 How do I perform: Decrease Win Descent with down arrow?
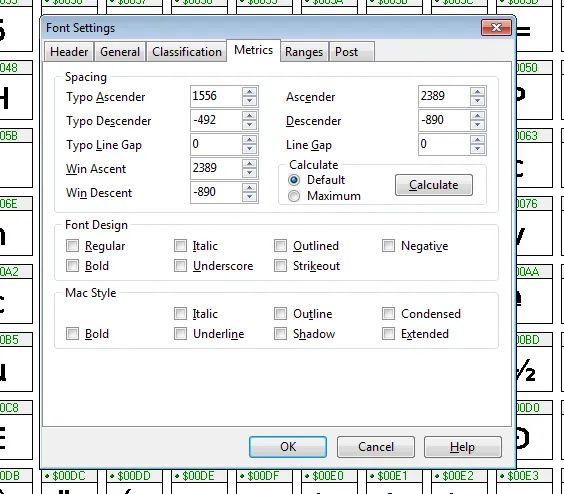[249, 197]
